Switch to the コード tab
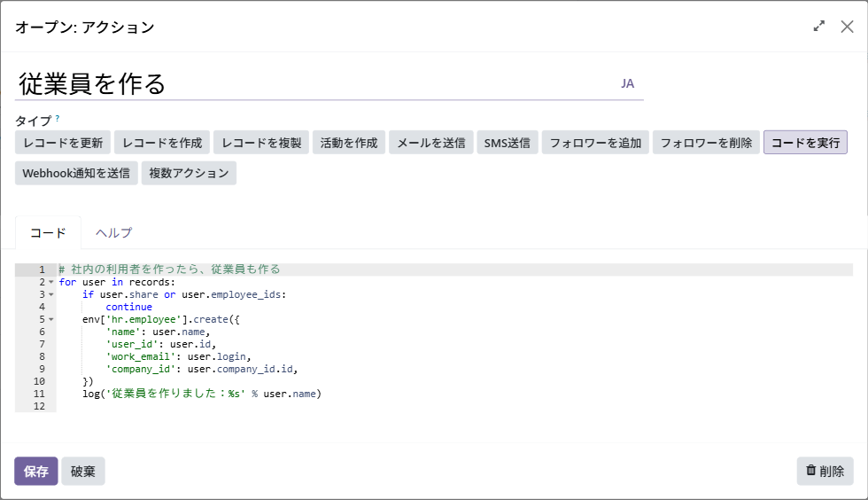868x500 pixels. click(48, 233)
